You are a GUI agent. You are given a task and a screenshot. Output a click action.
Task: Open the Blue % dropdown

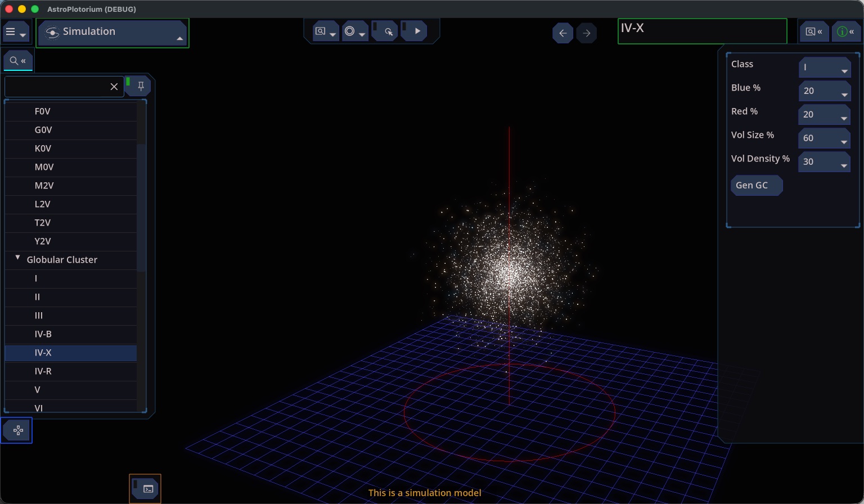(825, 91)
